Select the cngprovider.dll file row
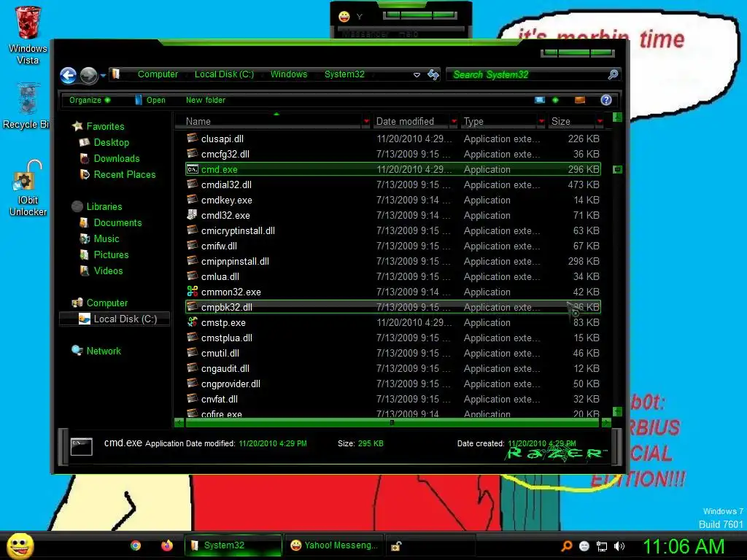The image size is (747, 560). click(x=393, y=384)
